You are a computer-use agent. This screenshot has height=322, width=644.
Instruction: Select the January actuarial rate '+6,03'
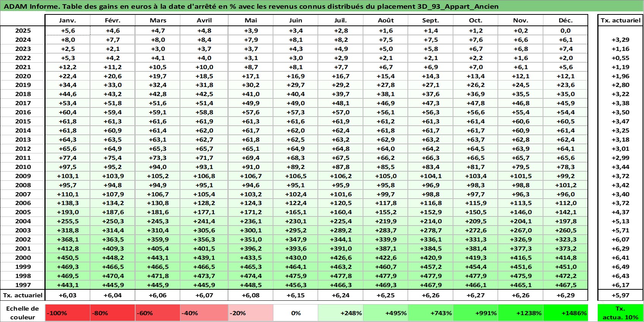click(68, 295)
